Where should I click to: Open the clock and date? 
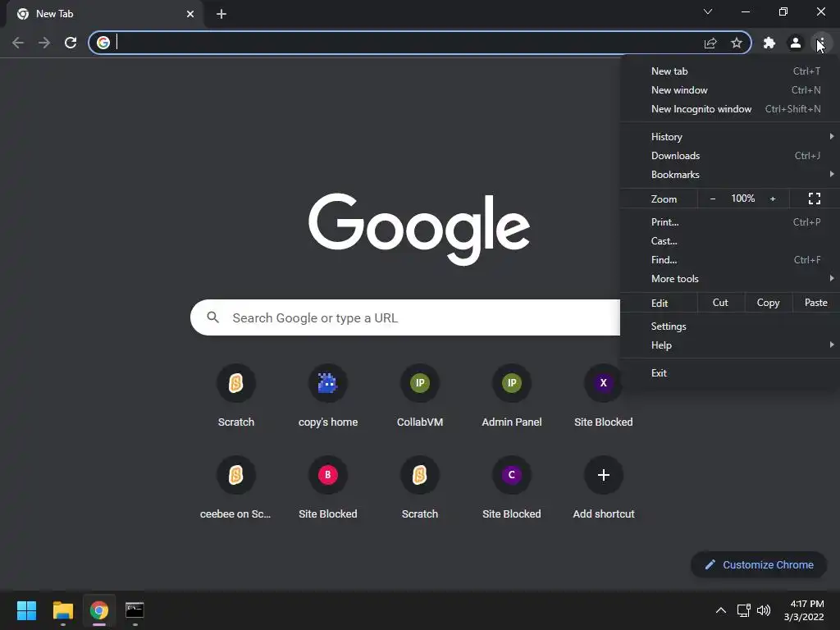[x=804, y=610]
